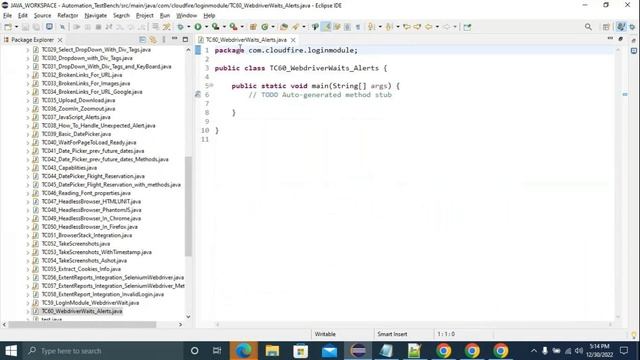Screen dimensions: 640x360
Task: Click the Package Explorer vertical scrollbar
Action: click(188, 206)
